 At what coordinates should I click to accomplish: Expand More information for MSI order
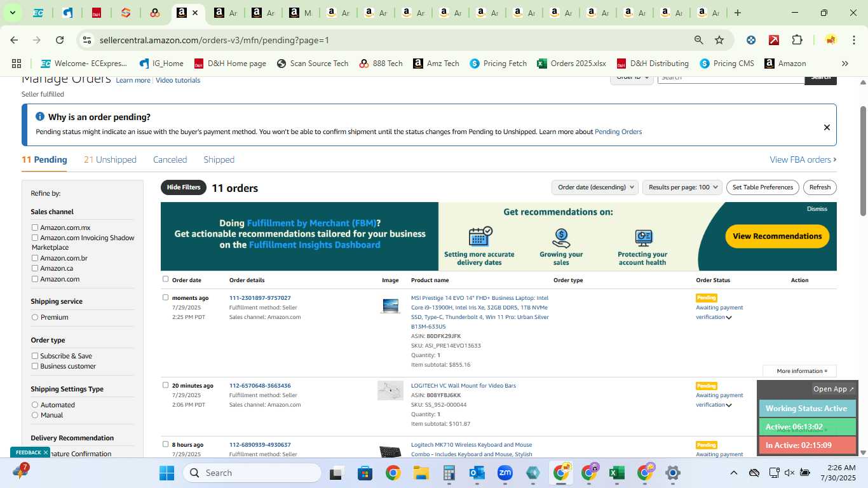pos(799,371)
